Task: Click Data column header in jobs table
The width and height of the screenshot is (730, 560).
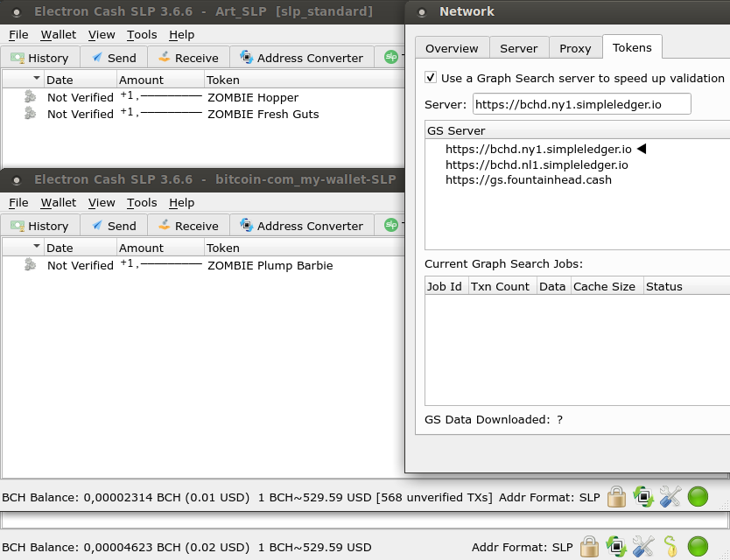Action: click(554, 286)
